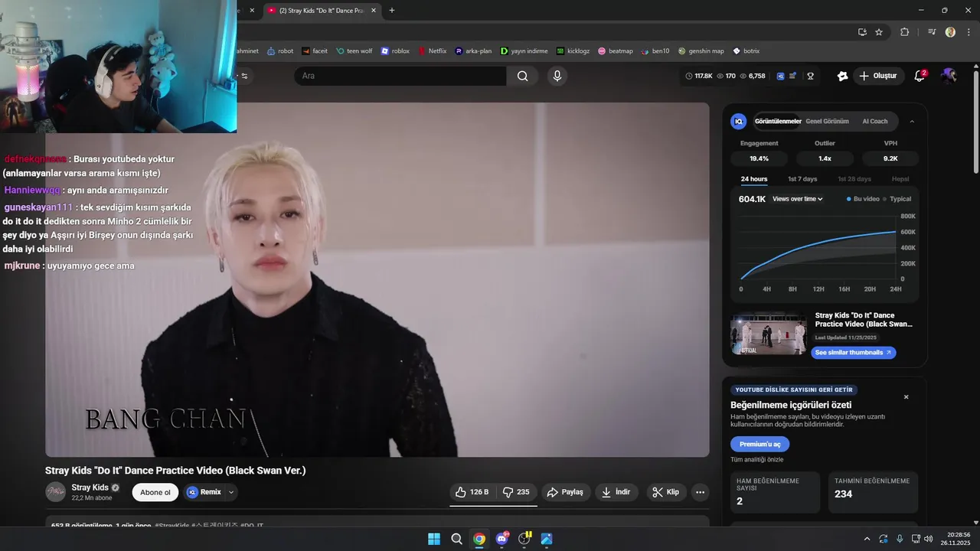Click the dance practice video thumbnail

[768, 334]
